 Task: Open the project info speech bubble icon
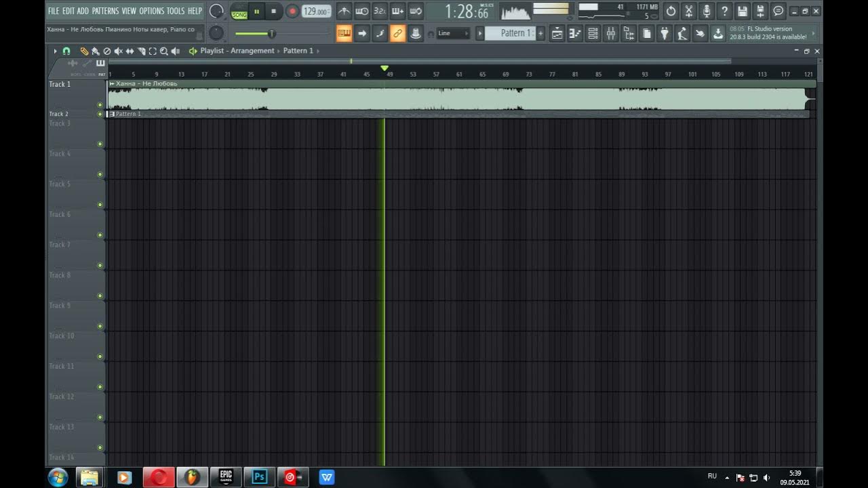pyautogui.click(x=778, y=11)
